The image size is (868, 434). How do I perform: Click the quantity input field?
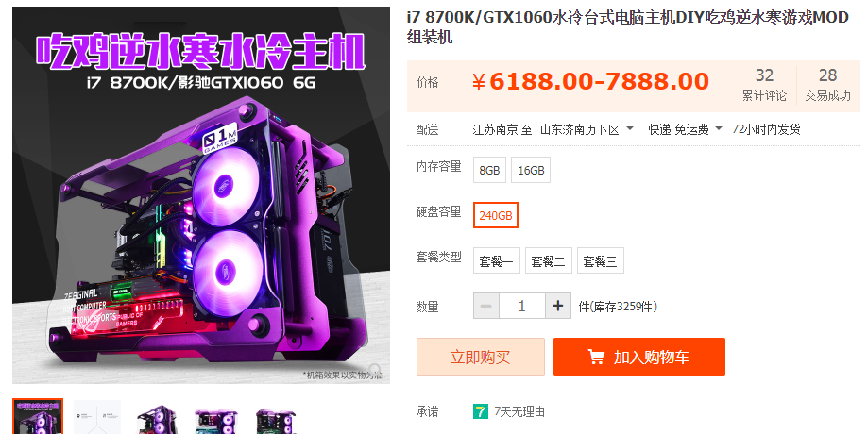pos(522,306)
